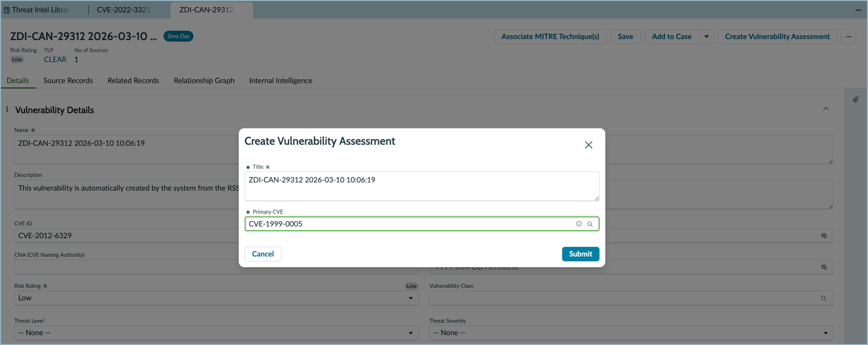Screen dimensions: 868x345
Task: Collapse the Vulnerability Details section chevron
Action: click(826, 109)
